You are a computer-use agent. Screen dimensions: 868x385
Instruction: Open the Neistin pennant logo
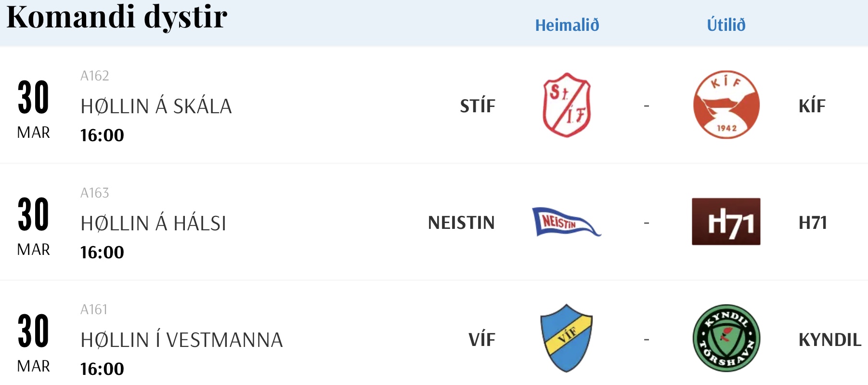pos(566,222)
